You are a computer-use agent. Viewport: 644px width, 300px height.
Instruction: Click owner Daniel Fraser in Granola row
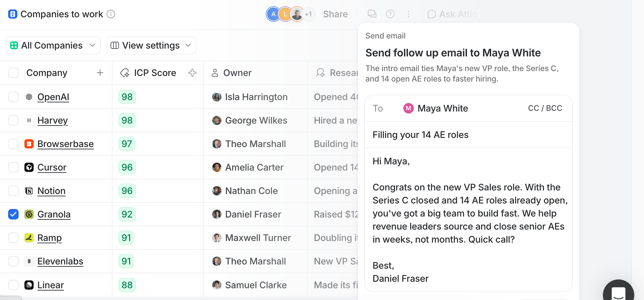tap(247, 214)
